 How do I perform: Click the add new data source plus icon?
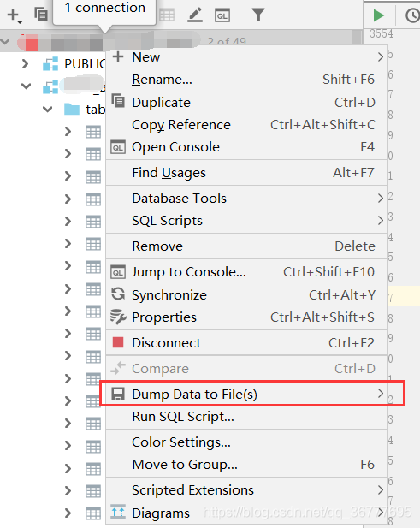(x=14, y=15)
